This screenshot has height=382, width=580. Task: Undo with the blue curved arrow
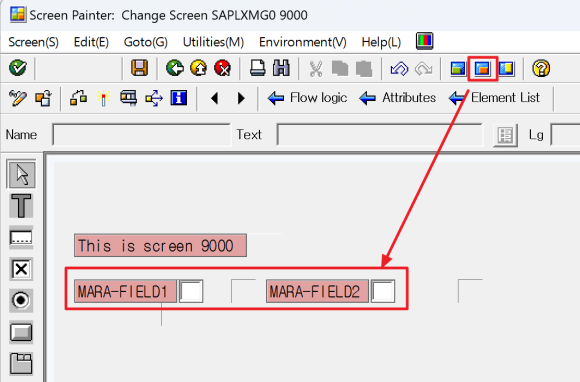tap(399, 68)
